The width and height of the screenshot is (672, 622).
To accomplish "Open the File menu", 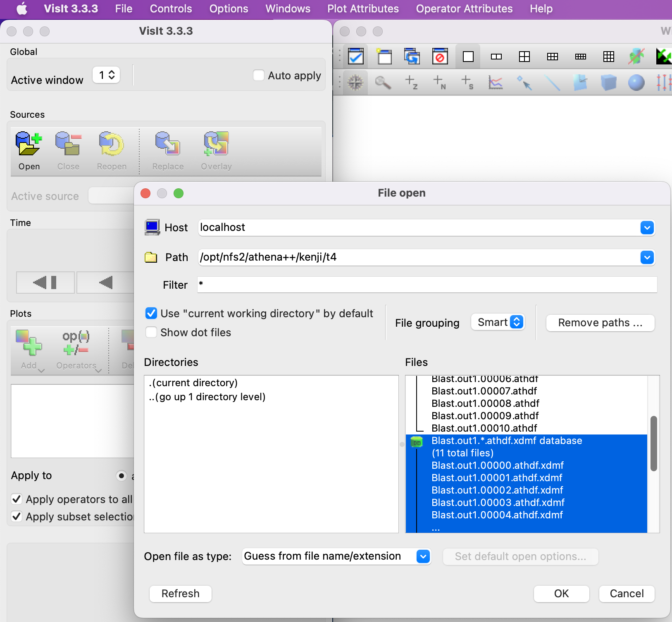I will click(124, 9).
